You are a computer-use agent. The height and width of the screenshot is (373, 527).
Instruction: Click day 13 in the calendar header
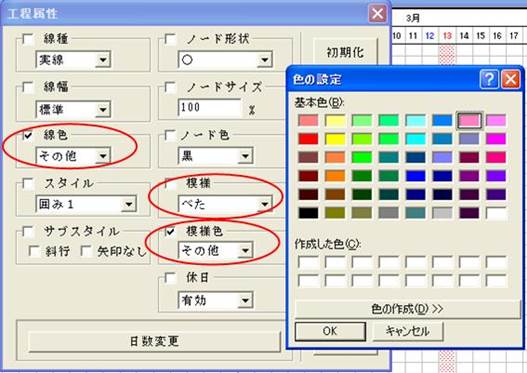pos(447,36)
